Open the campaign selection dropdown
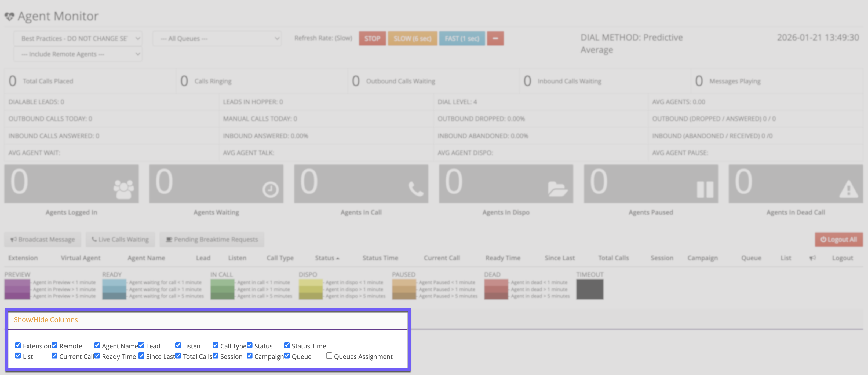This screenshot has width=868, height=375. pos(78,38)
